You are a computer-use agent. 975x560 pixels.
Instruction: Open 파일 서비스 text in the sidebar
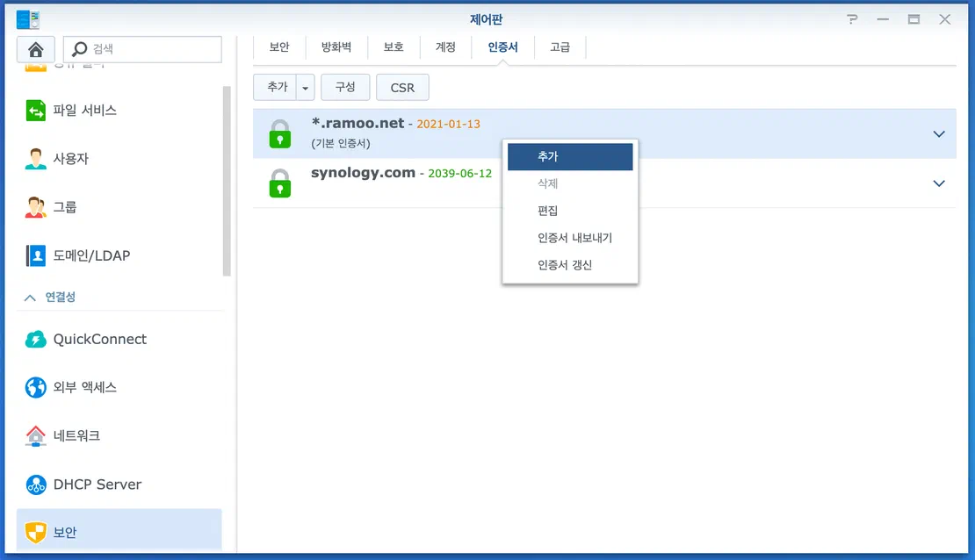84,111
